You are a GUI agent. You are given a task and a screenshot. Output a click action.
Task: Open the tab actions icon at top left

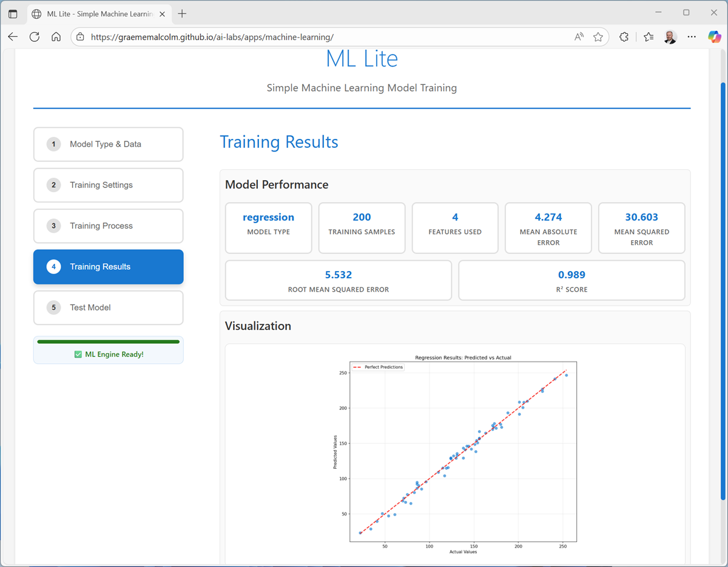point(13,13)
